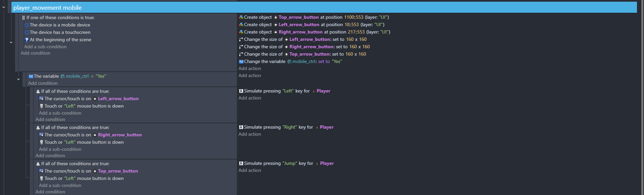Click the cursor icon on Right_arrow_button condition

(x=41, y=135)
